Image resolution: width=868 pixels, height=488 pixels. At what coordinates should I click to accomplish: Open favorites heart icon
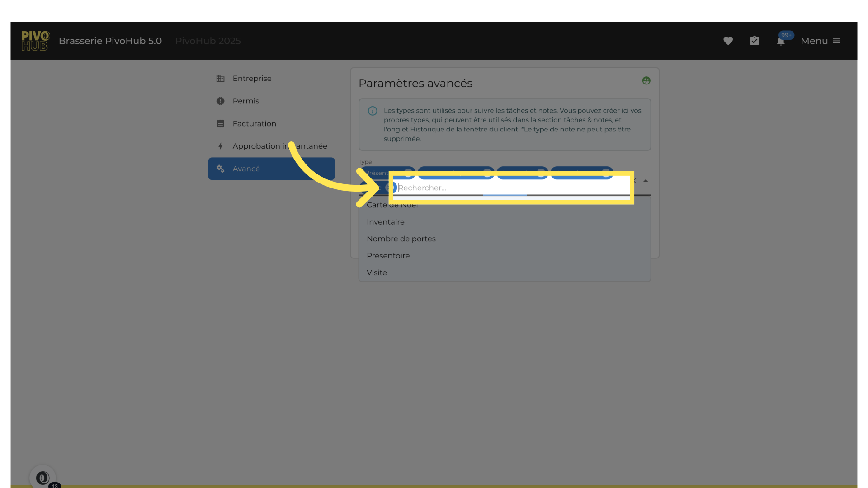point(728,41)
